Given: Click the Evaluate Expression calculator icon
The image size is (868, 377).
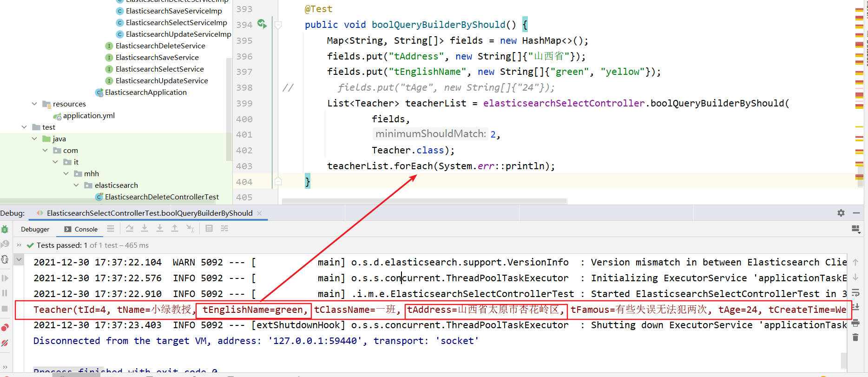Looking at the screenshot, I should point(209,228).
